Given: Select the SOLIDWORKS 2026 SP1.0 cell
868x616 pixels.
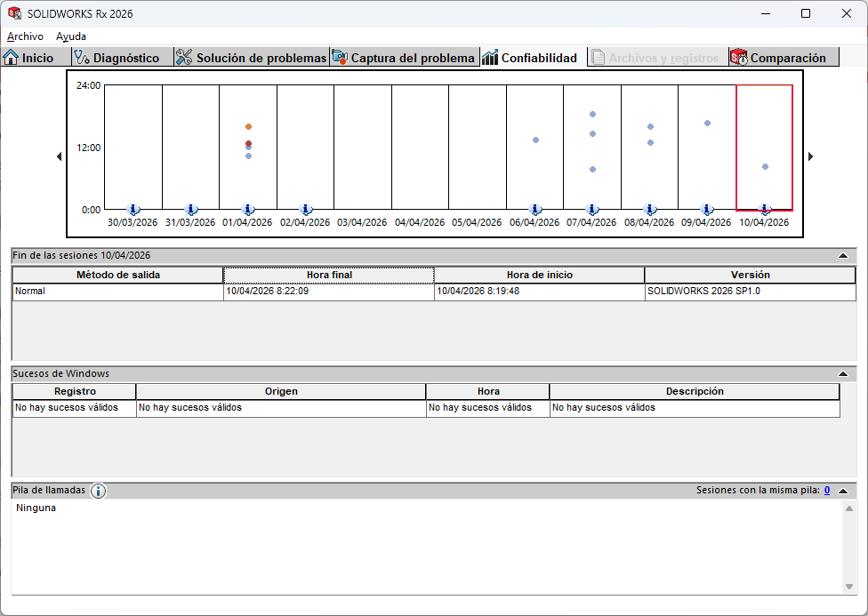Looking at the screenshot, I should (x=750, y=292).
